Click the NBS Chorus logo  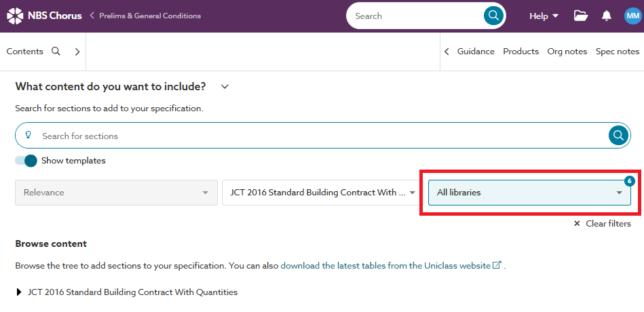44,16
